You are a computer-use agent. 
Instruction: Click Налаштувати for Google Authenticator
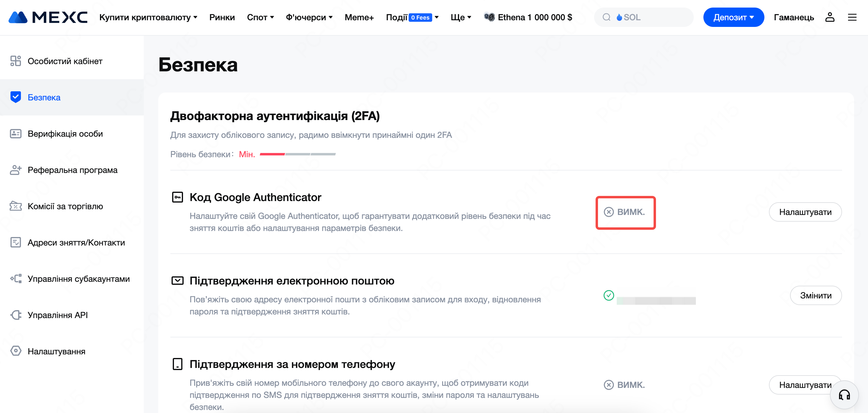click(805, 212)
